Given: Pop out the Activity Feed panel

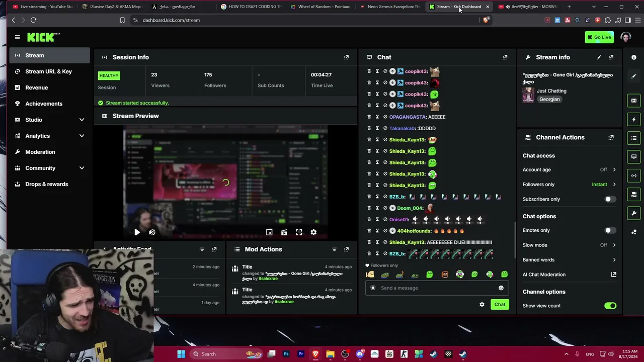Looking at the screenshot, I should [214, 249].
